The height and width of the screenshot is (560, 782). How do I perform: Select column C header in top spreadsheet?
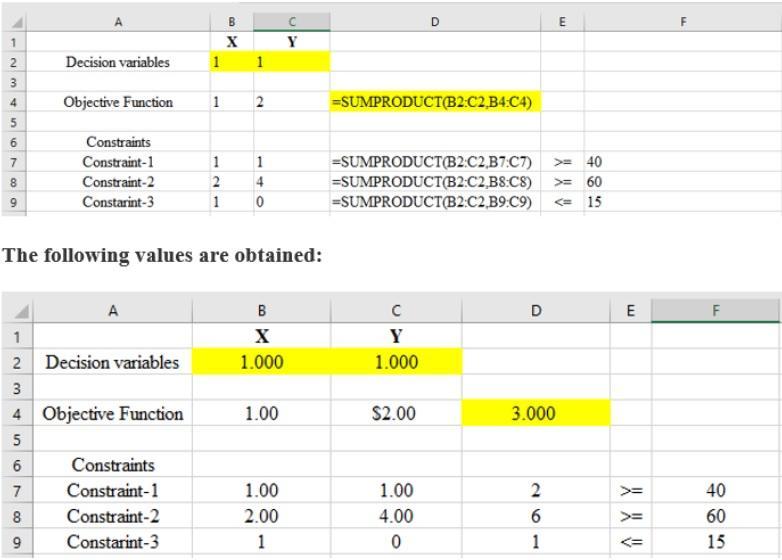pos(292,22)
